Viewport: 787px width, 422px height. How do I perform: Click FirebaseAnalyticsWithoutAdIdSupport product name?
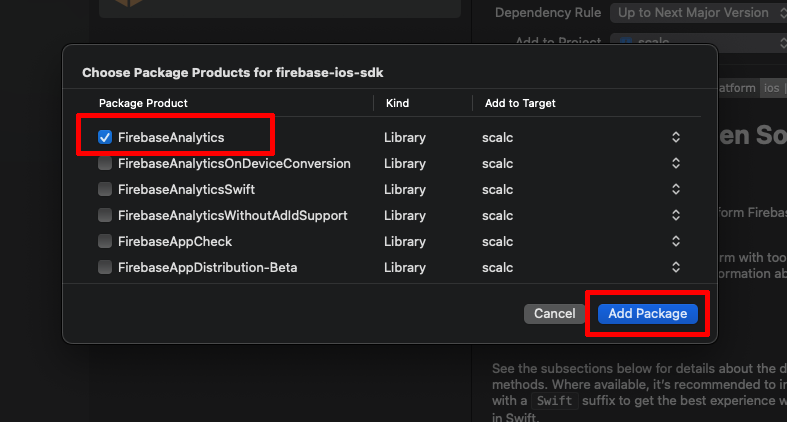pyautogui.click(x=232, y=215)
